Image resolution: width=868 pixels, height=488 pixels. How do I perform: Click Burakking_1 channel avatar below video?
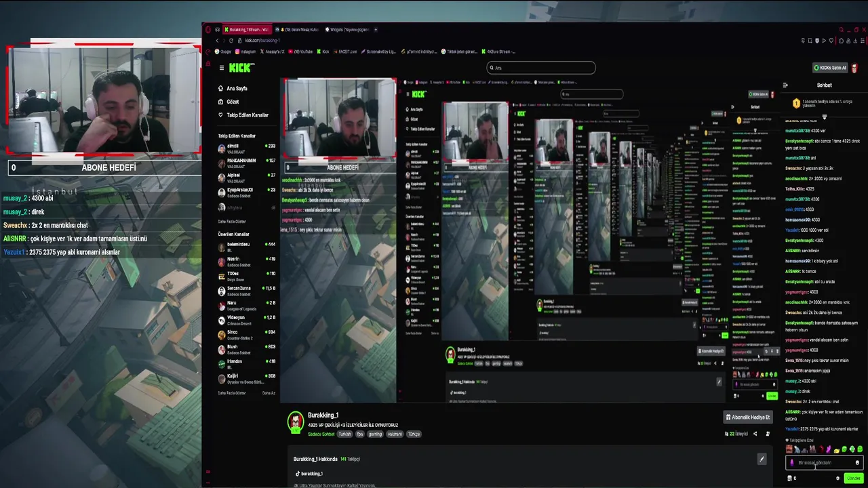pos(295,422)
